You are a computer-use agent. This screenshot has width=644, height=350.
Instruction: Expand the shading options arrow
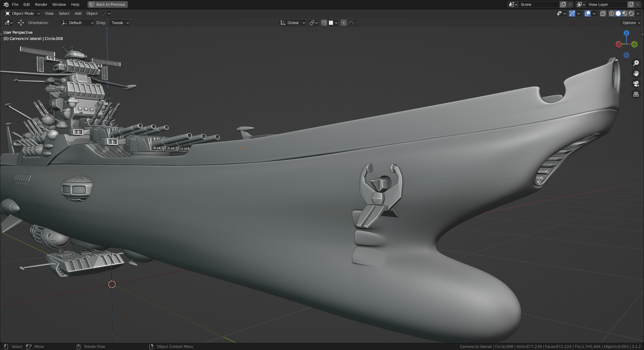[638, 13]
